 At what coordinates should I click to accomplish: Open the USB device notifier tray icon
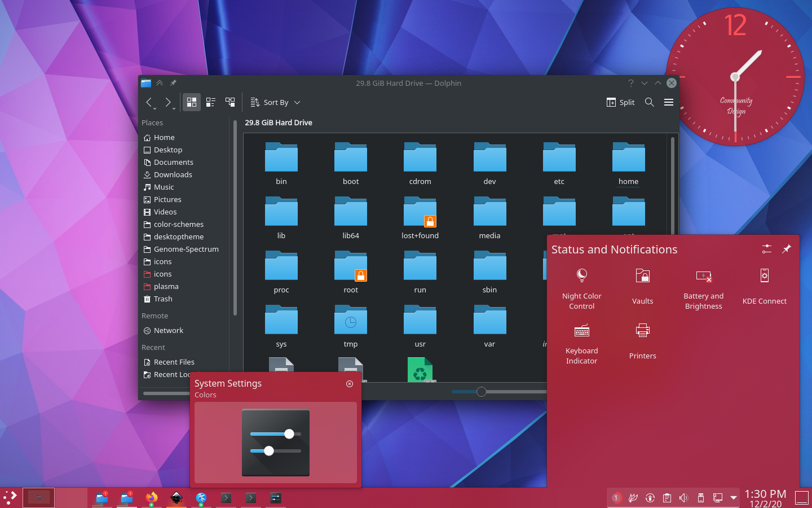pos(701,498)
